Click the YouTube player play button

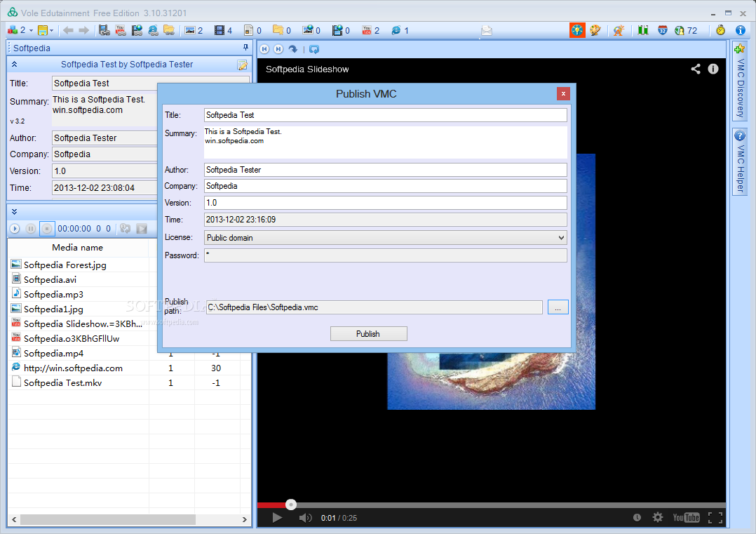point(277,518)
